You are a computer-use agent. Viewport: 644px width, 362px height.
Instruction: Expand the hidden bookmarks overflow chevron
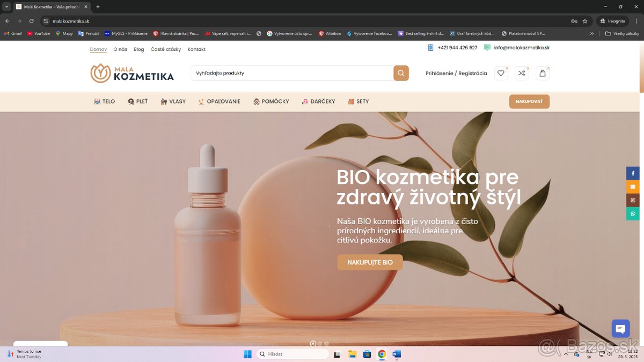pos(592,33)
